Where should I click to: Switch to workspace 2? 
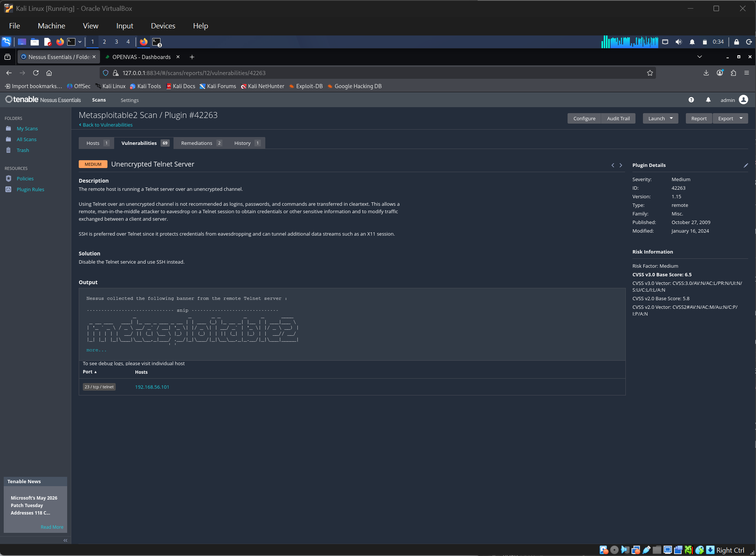(104, 42)
